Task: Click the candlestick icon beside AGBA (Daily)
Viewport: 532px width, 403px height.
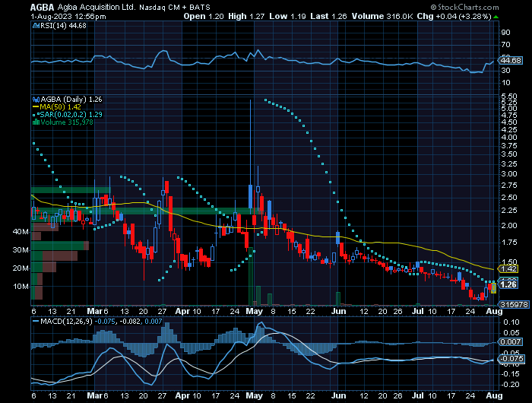Action: [x=36, y=100]
